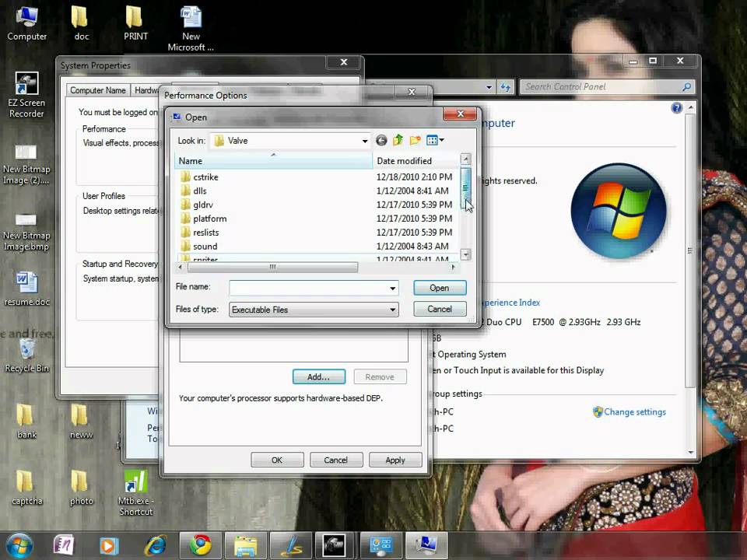Click into the File name input field
This screenshot has width=747, height=560.
pos(309,288)
